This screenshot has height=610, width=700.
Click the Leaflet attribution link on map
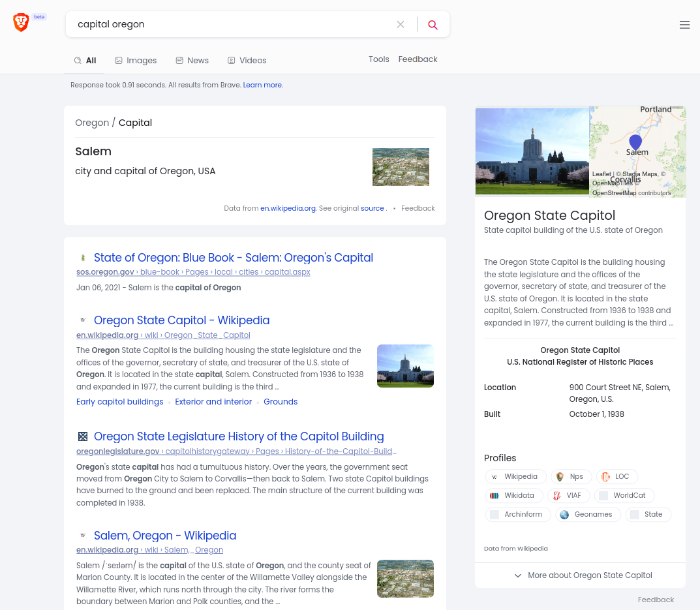pyautogui.click(x=601, y=174)
